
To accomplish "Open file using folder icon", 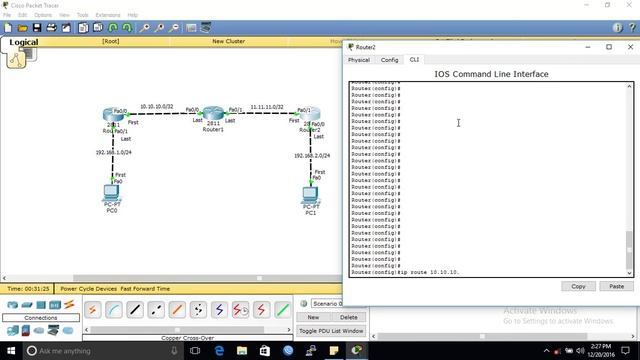I will [x=22, y=28].
